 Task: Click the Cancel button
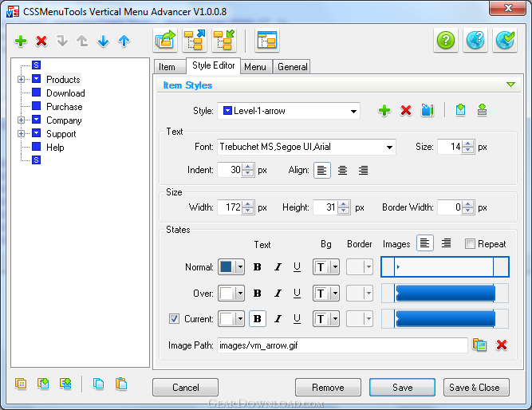pos(185,387)
